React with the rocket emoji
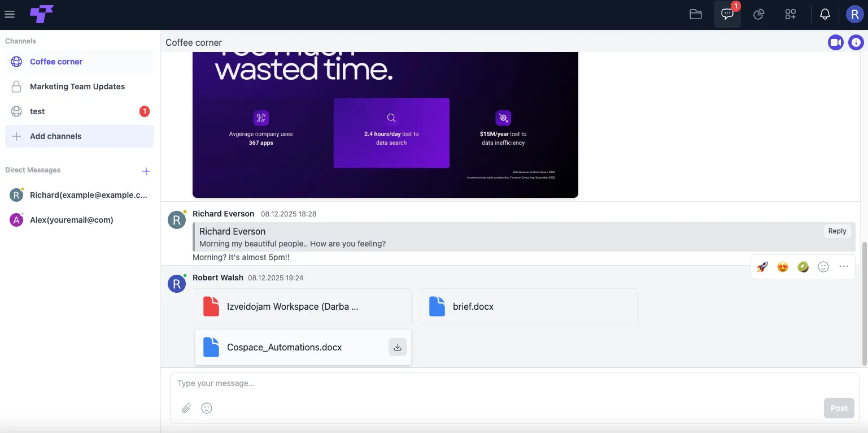868x433 pixels. 762,267
